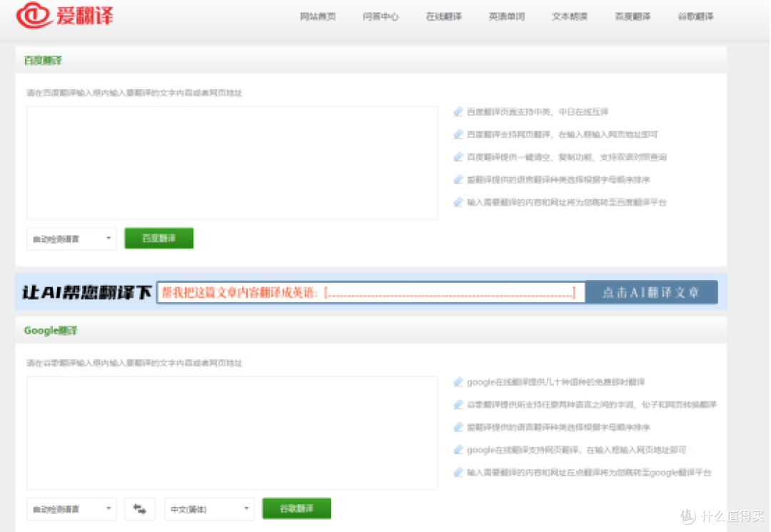771x532 pixels.
Task: Go to 在线翻译 in top navigation
Action: point(443,16)
